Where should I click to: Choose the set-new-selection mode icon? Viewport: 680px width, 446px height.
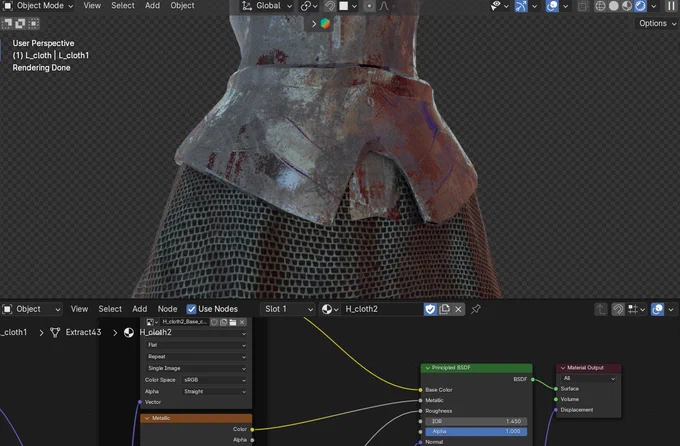[7, 23]
